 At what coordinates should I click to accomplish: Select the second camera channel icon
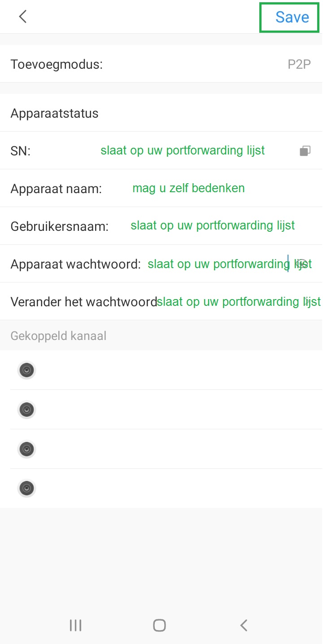tap(26, 410)
